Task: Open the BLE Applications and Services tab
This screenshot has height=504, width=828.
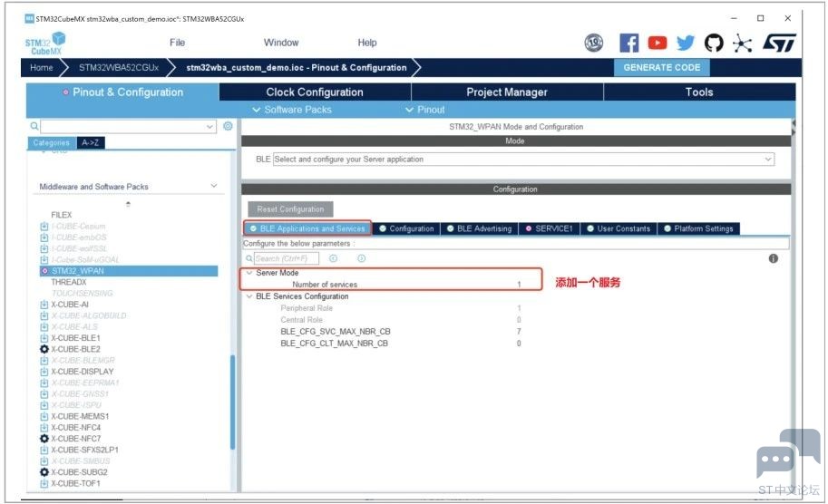Action: pyautogui.click(x=307, y=228)
